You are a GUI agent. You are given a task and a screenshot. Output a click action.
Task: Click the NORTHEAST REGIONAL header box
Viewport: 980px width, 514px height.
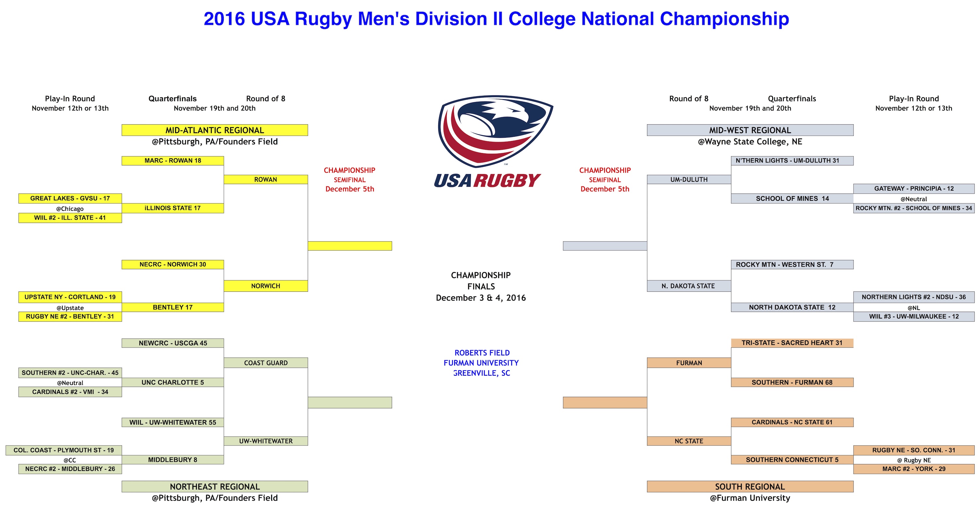[215, 487]
